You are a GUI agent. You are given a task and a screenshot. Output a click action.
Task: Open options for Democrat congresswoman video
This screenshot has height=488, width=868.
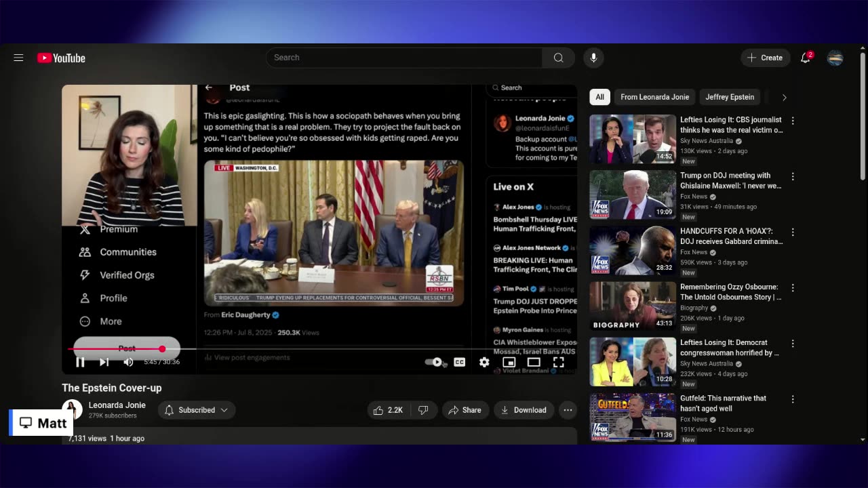(793, 344)
